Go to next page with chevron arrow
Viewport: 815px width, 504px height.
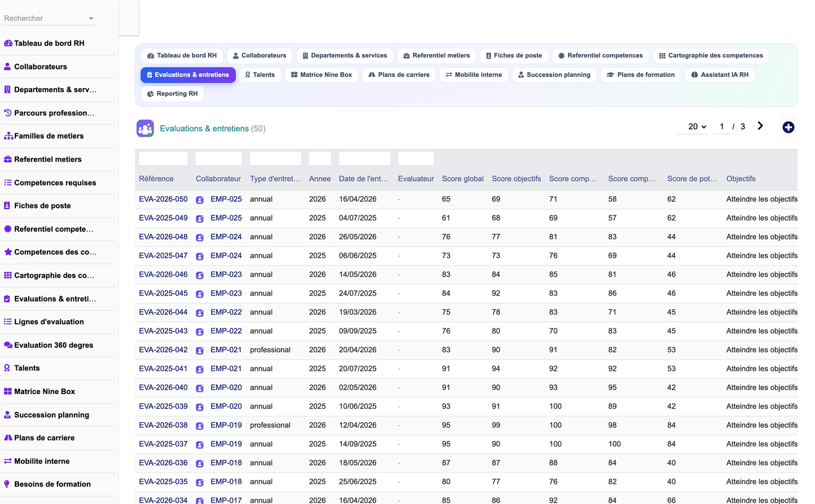pos(760,126)
